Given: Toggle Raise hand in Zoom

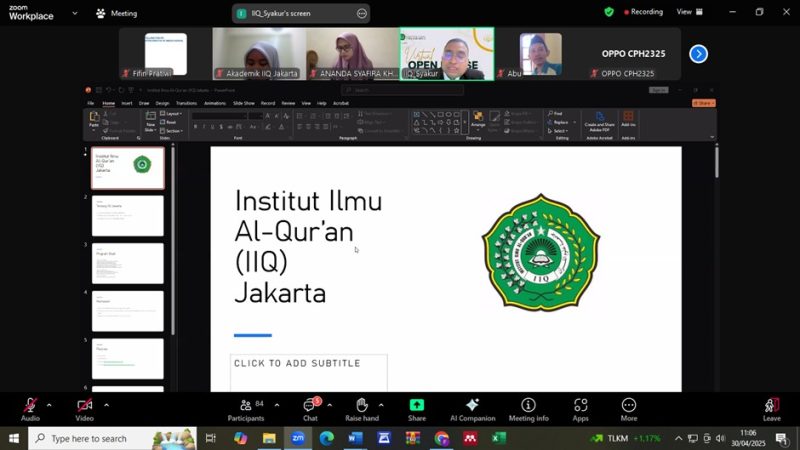Looking at the screenshot, I should (362, 410).
